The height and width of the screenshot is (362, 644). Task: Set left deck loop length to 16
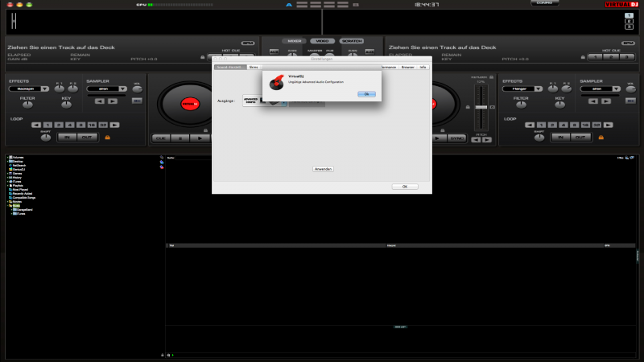coord(92,125)
